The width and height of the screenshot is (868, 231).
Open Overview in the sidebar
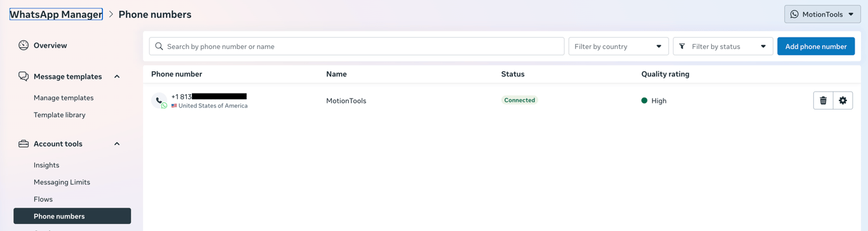pyautogui.click(x=50, y=45)
